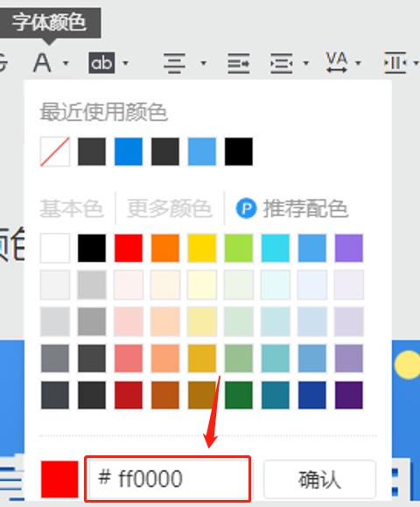Image resolution: width=420 pixels, height=507 pixels.
Task: Select the dark red swatch in bottom grid row
Action: (129, 395)
